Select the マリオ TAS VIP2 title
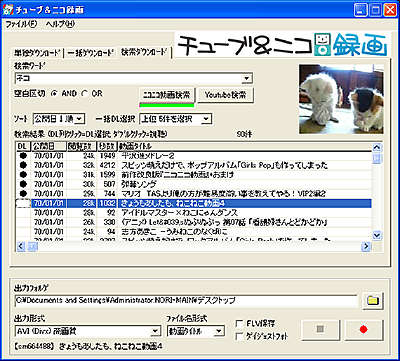 pos(223,193)
